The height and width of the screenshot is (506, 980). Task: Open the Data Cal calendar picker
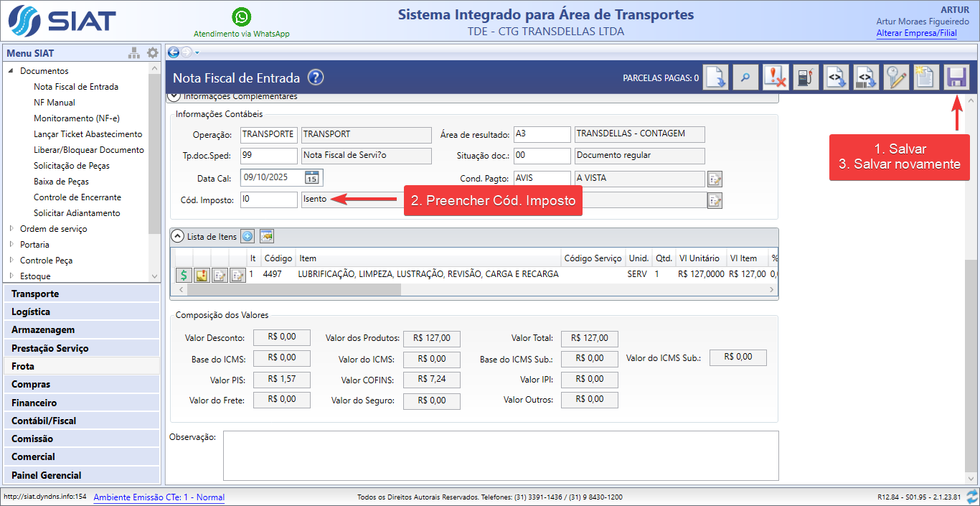(312, 178)
